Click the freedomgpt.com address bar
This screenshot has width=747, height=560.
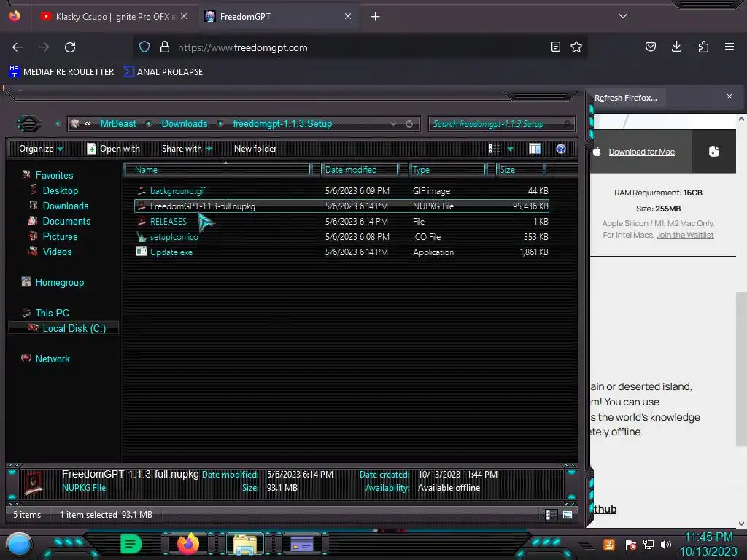coord(360,47)
